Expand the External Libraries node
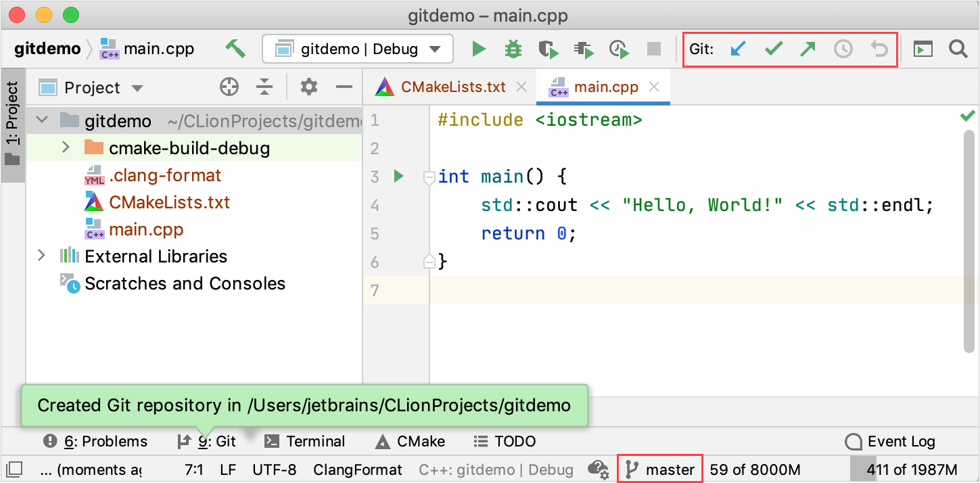Screen dimensions: 980x483 pos(42,256)
